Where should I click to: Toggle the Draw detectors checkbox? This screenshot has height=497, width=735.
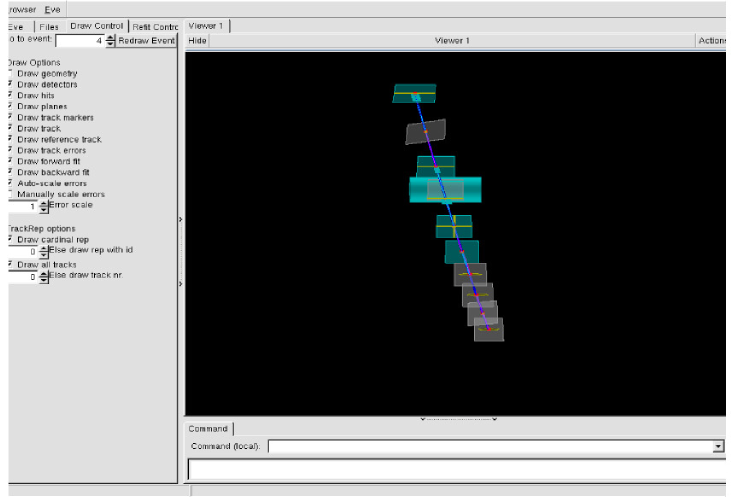10,85
